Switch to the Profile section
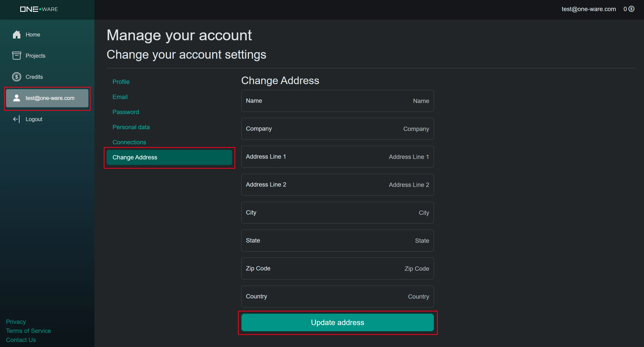The height and width of the screenshot is (347, 644). click(121, 82)
